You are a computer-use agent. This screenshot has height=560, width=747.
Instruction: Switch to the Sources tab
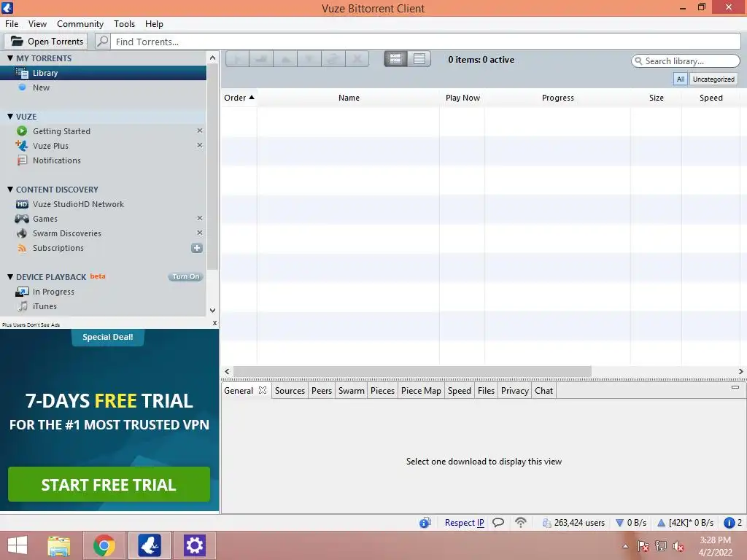point(290,391)
